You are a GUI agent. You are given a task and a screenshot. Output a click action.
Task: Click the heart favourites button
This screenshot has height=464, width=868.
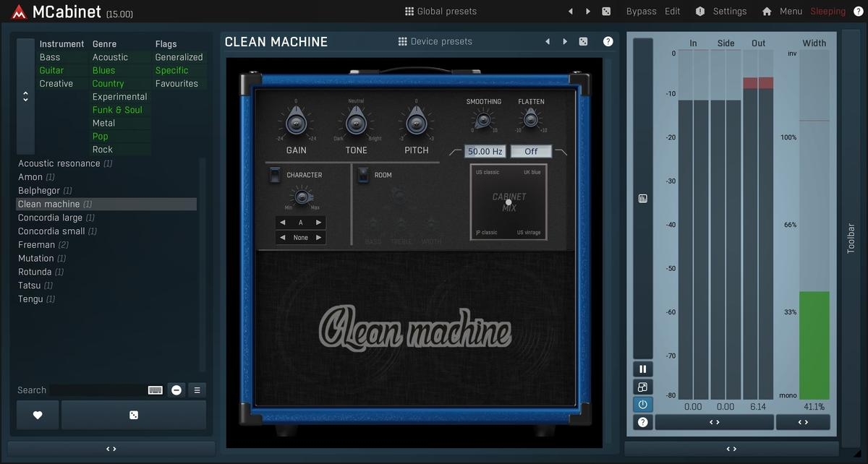(38, 415)
